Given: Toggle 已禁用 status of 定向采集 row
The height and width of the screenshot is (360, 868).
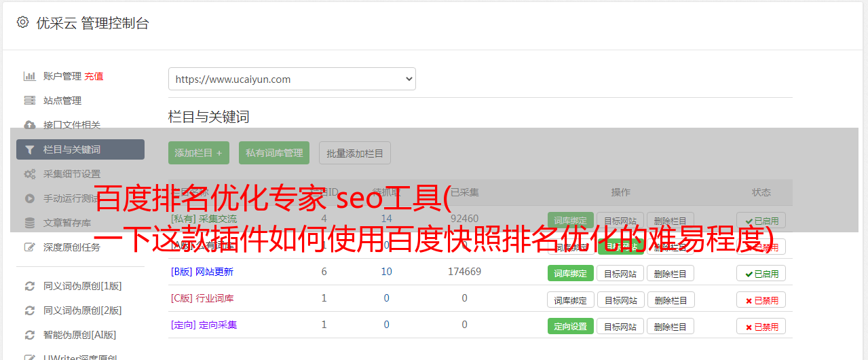Looking at the screenshot, I should (761, 326).
